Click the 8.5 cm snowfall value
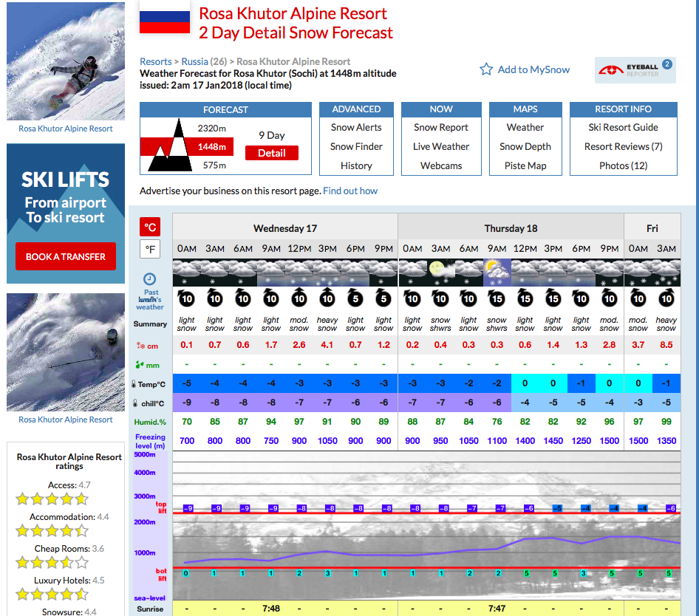Screen dimensions: 699x616 [x=666, y=344]
